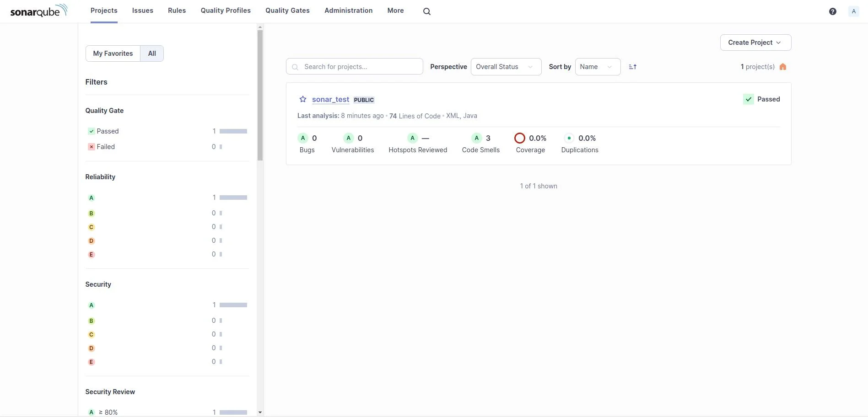Favorite the sonar_test project via star icon
This screenshot has height=417, width=868.
click(x=302, y=99)
